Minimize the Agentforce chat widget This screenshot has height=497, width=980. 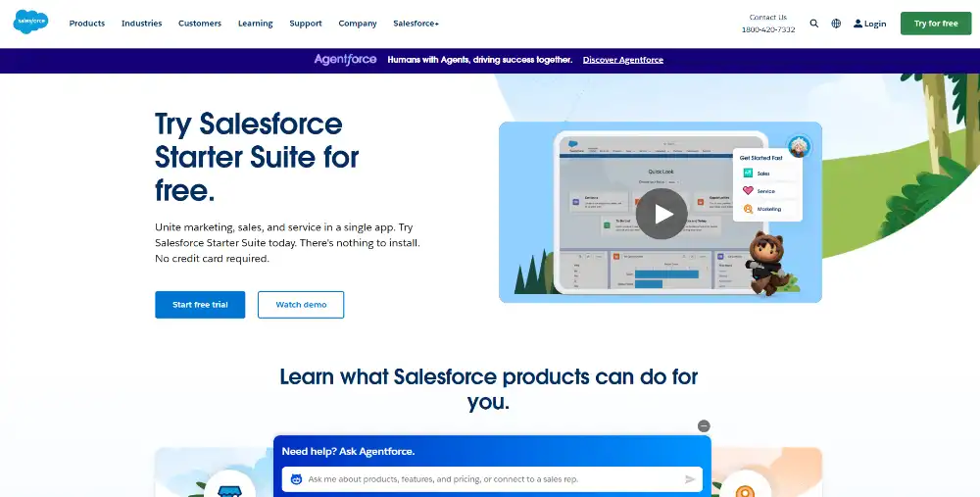(704, 425)
